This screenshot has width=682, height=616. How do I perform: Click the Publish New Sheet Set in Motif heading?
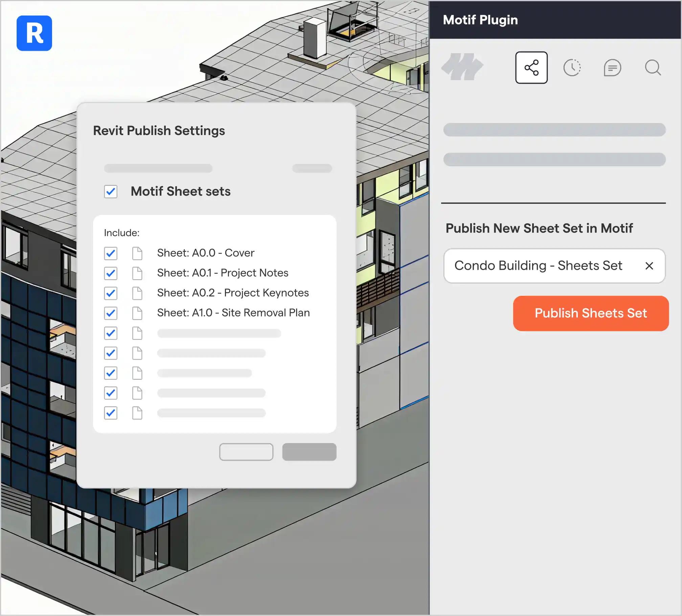click(539, 228)
